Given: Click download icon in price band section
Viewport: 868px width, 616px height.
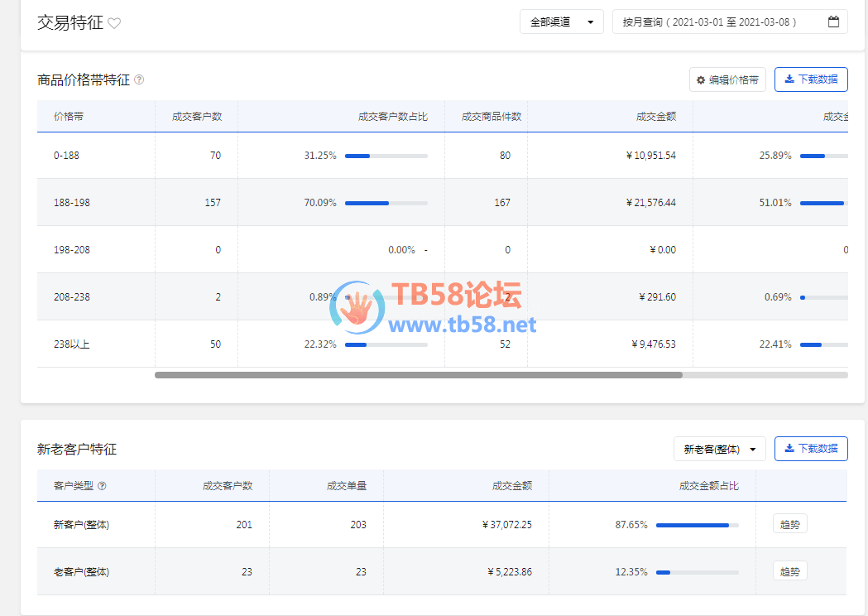Looking at the screenshot, I should click(789, 79).
